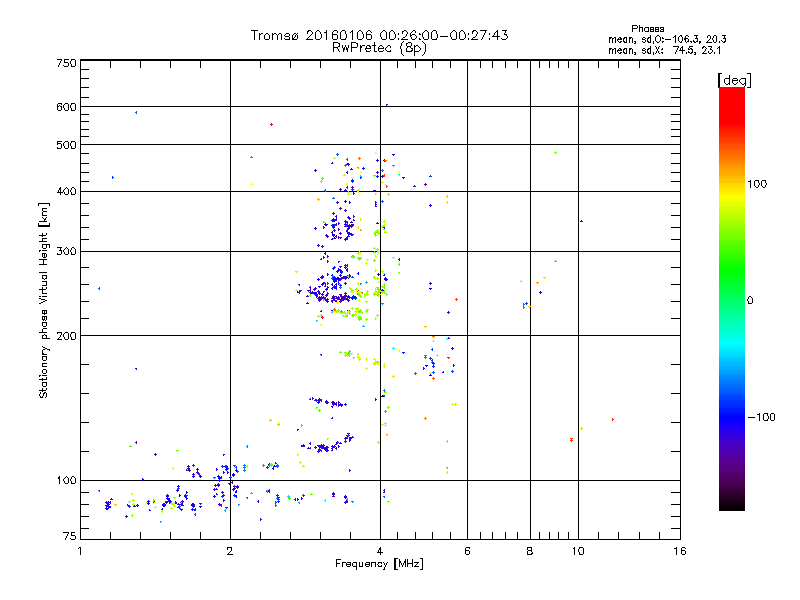Click the 'mean, sd,O:-106.3, 20.3' statistic line
The image size is (800, 600).
[667, 39]
